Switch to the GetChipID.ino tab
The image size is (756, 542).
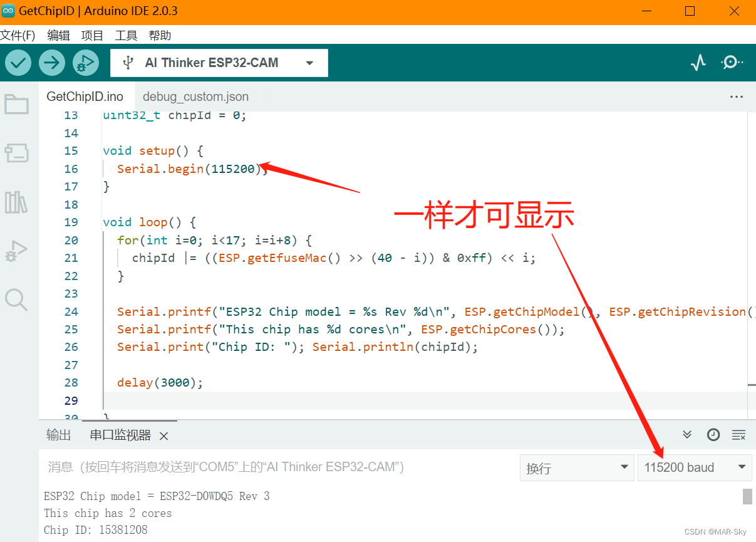point(85,96)
